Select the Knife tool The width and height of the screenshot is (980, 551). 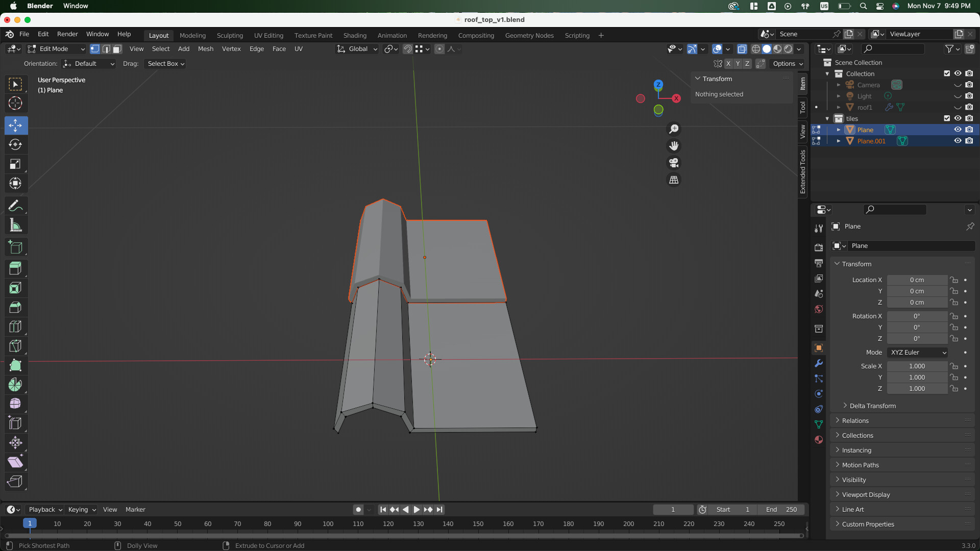click(15, 345)
